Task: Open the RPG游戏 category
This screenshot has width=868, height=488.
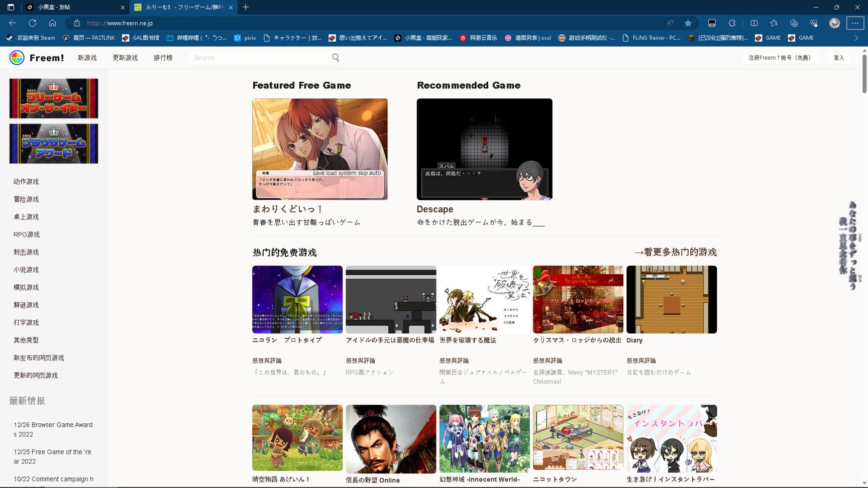Action: (x=27, y=234)
